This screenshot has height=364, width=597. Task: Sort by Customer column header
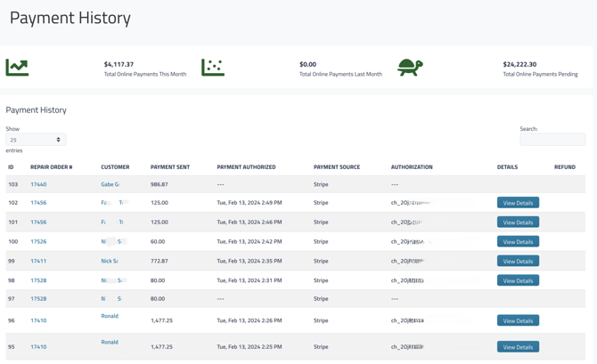click(115, 167)
